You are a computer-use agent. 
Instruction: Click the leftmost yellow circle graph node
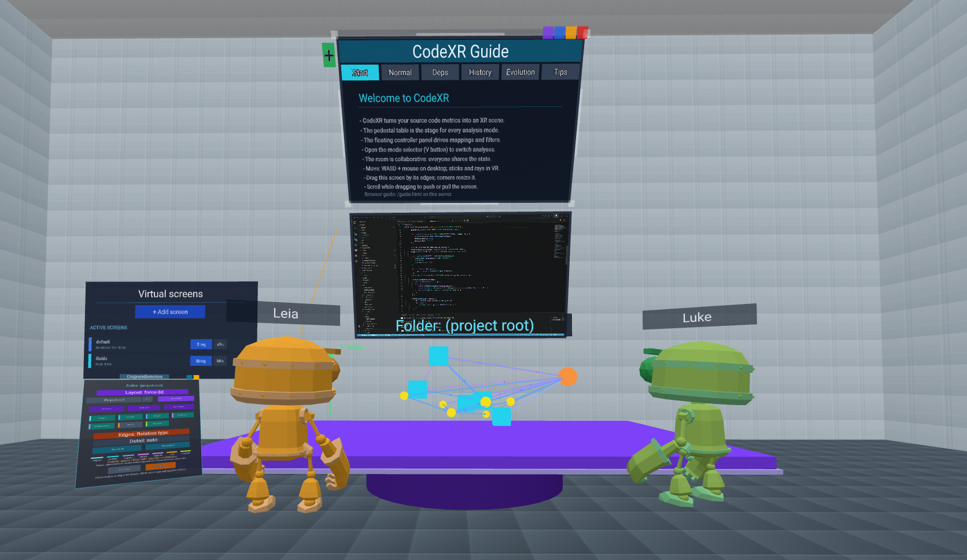404,396
